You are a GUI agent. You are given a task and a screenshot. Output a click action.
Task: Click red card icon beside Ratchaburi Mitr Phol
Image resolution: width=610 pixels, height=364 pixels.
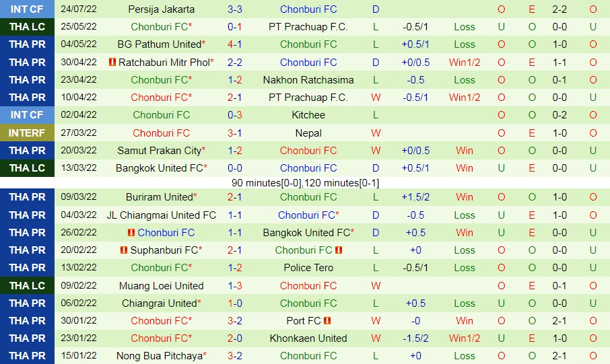[112, 63]
